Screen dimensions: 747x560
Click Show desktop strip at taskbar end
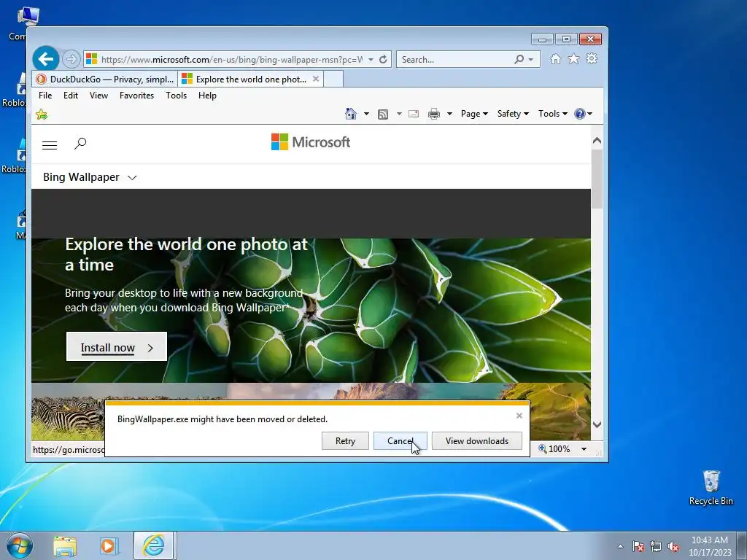(742, 545)
